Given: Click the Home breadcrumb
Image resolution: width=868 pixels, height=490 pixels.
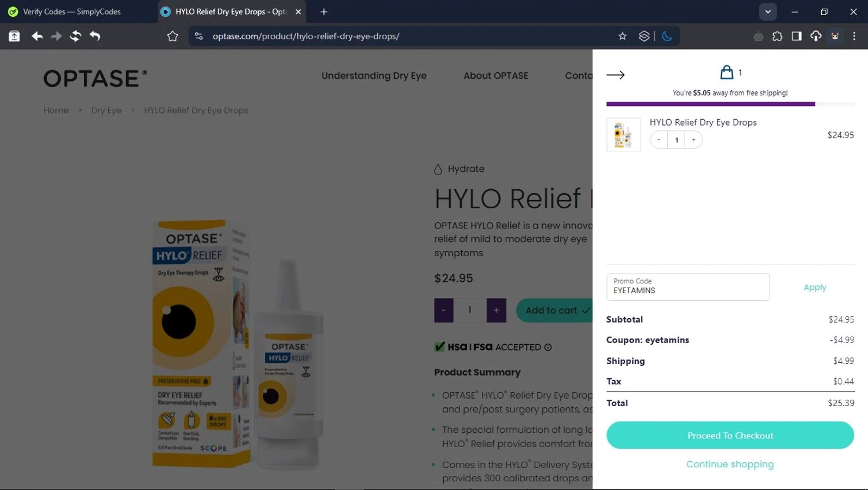Looking at the screenshot, I should click(56, 110).
